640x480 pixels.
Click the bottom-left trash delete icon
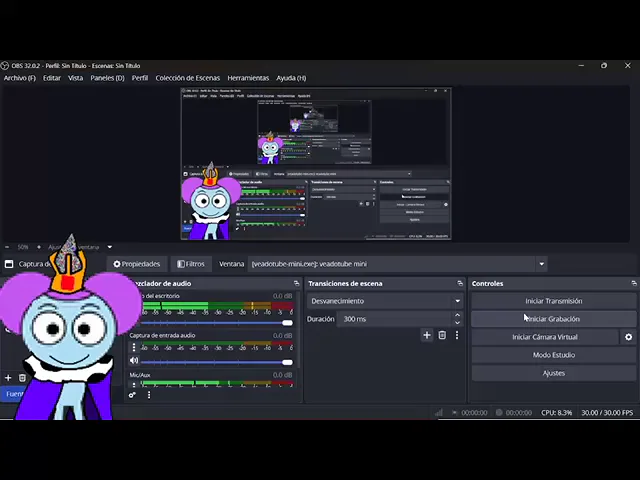click(x=22, y=378)
